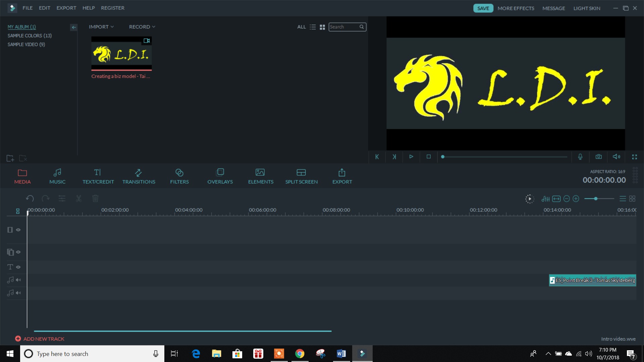
Task: Click Add New Track
Action: 40,339
